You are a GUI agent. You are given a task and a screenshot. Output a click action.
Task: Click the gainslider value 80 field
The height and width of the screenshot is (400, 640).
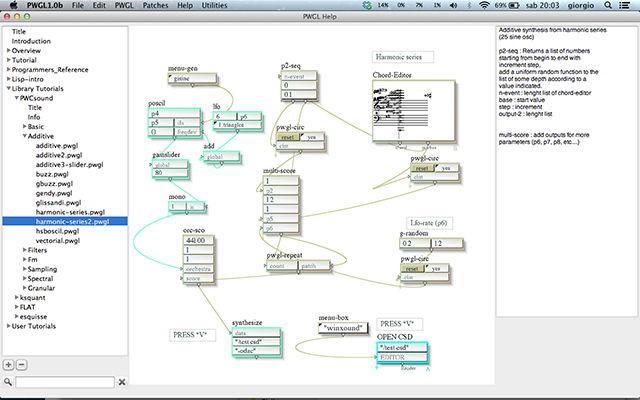tap(170, 173)
